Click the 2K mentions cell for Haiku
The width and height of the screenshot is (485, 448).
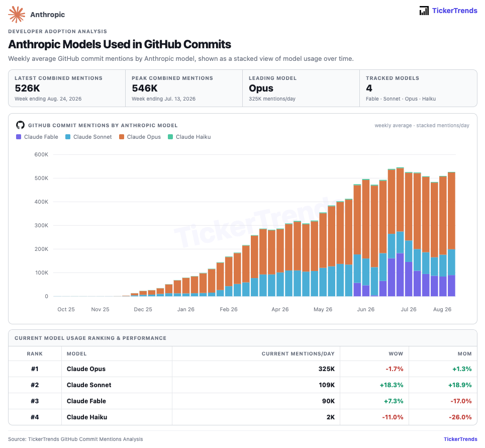pos(331,417)
